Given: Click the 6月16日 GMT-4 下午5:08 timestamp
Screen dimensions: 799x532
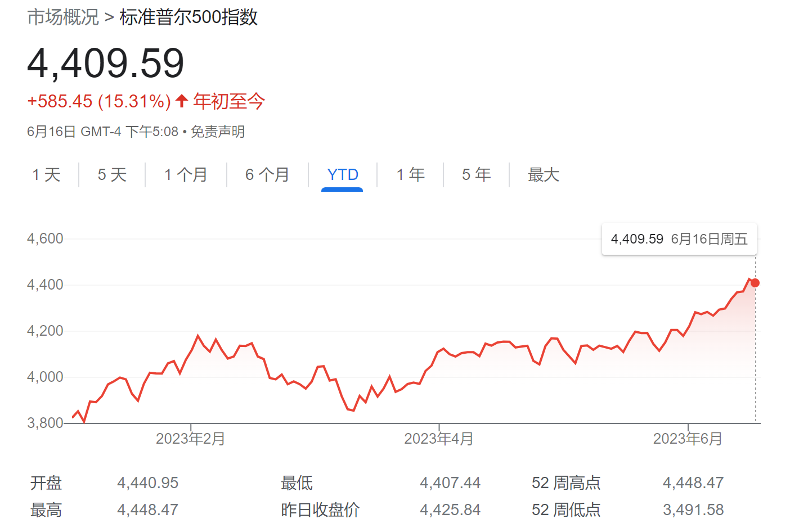Looking at the screenshot, I should pos(102,132).
